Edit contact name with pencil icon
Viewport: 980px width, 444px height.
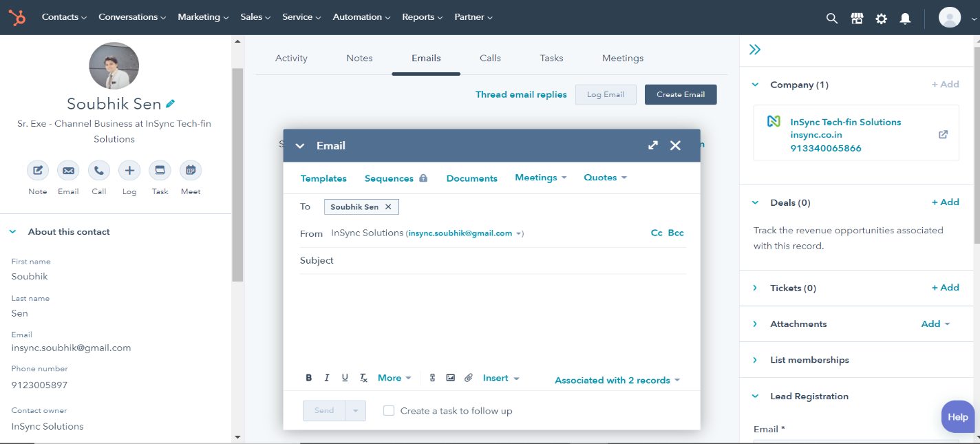(x=171, y=104)
